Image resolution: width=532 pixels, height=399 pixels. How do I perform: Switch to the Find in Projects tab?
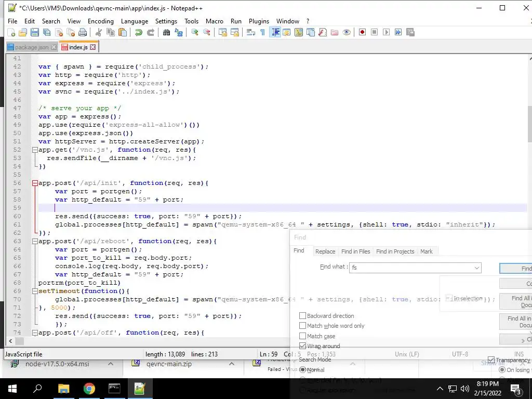(395, 251)
